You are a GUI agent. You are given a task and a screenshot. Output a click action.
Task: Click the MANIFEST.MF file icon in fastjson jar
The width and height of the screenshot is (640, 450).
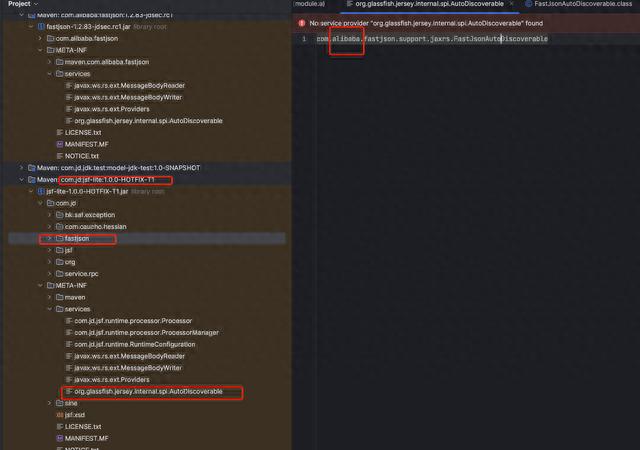pos(60,144)
